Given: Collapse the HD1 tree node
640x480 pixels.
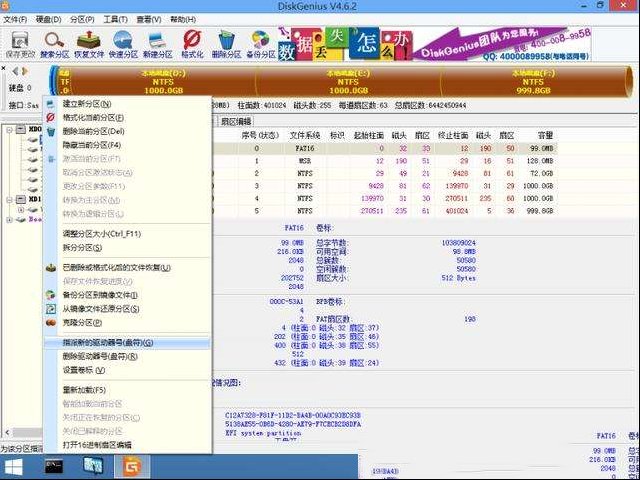Looking at the screenshot, I should (x=9, y=200).
